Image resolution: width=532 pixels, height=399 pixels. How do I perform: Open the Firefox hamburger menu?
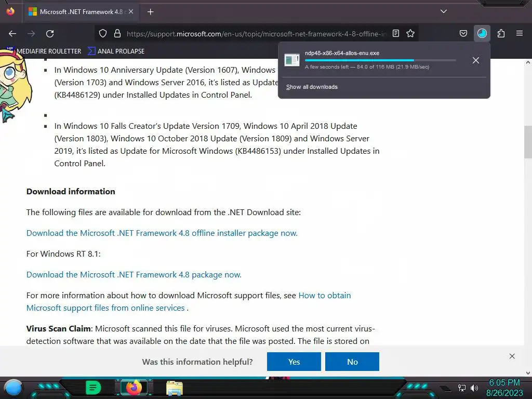click(x=520, y=33)
